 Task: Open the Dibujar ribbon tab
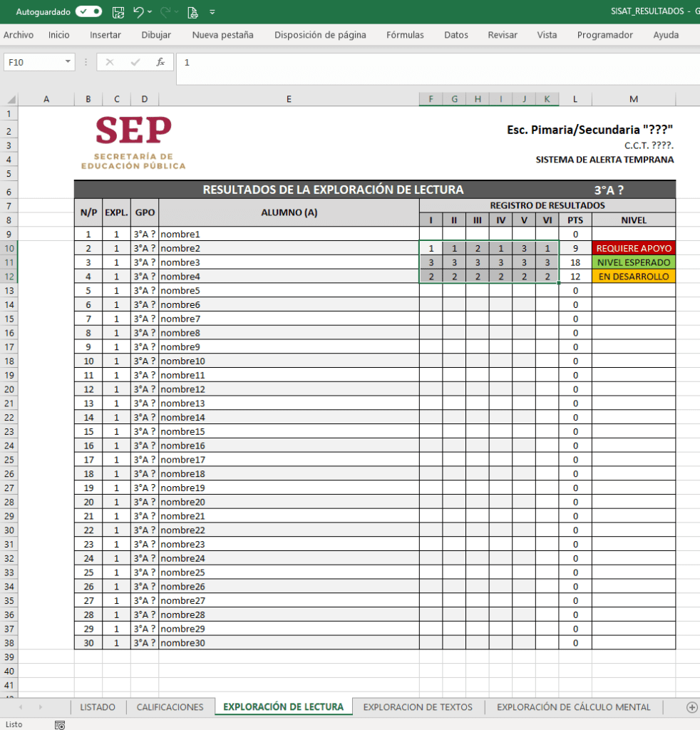click(156, 35)
